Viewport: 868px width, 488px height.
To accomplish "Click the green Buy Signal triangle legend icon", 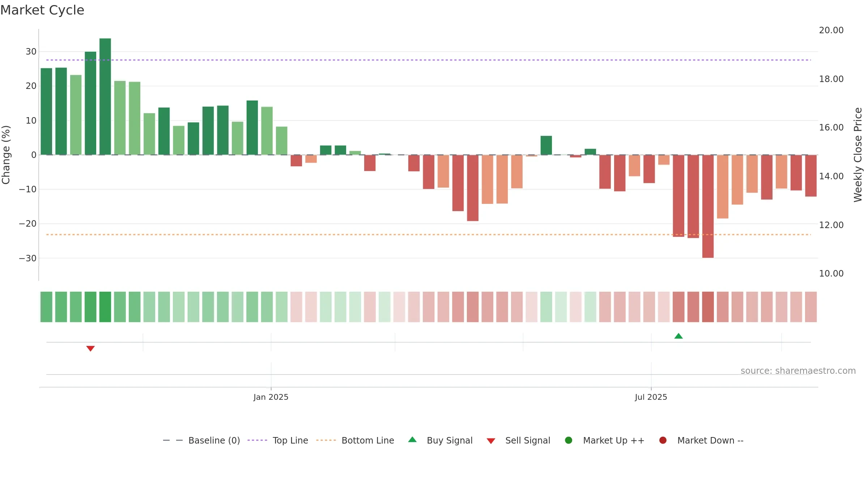I will 412,440.
